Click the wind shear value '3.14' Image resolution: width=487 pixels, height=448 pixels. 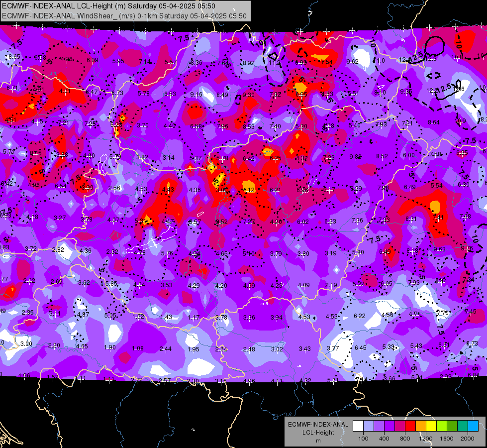[x=168, y=158]
